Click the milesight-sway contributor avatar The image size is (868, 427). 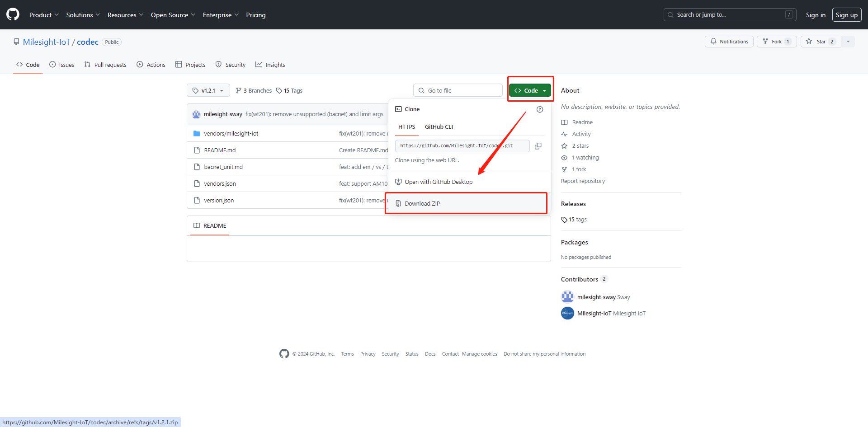567,297
